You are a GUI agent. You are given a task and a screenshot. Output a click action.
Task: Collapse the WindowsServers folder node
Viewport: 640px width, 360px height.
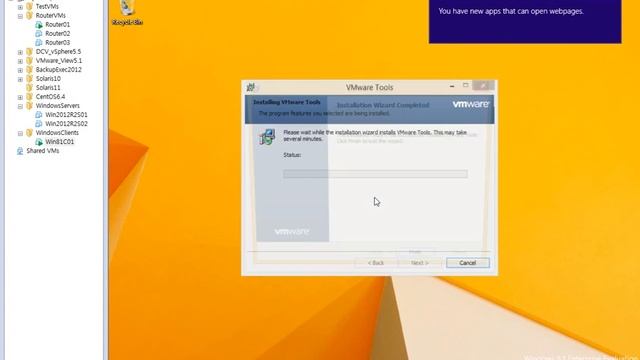click(x=20, y=106)
